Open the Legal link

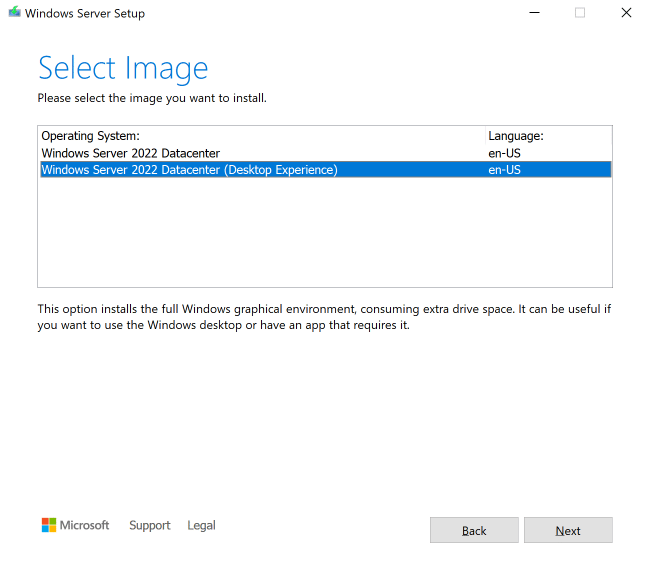[x=201, y=525]
